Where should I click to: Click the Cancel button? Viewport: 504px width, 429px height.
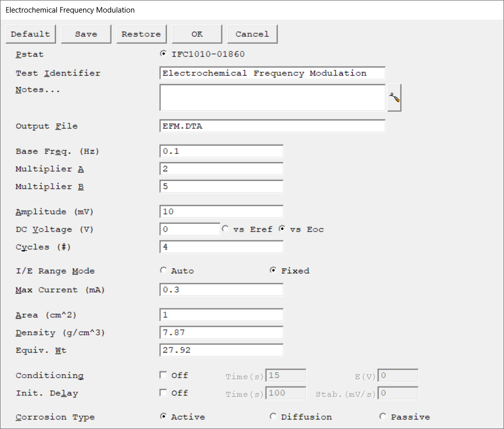point(252,34)
